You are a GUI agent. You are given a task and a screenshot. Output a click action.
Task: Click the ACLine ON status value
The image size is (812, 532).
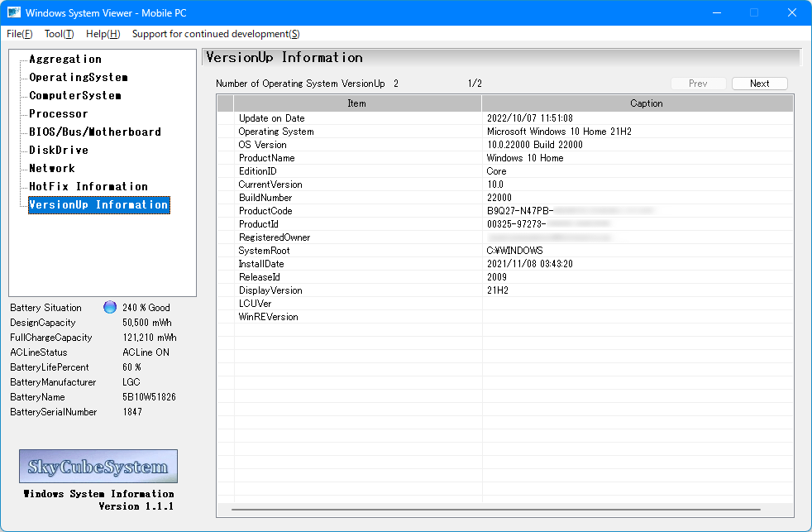[x=146, y=352]
